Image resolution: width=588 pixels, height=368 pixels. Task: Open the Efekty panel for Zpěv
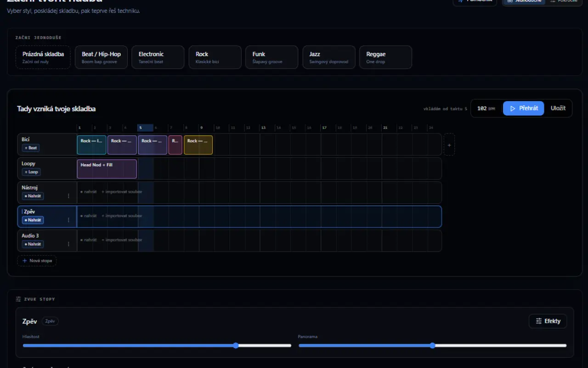tap(548, 321)
